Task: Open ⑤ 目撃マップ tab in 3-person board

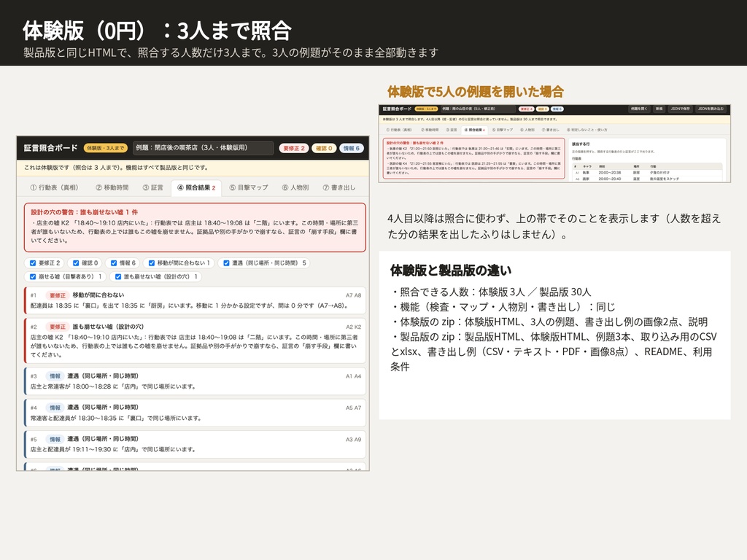Action: 249,187
